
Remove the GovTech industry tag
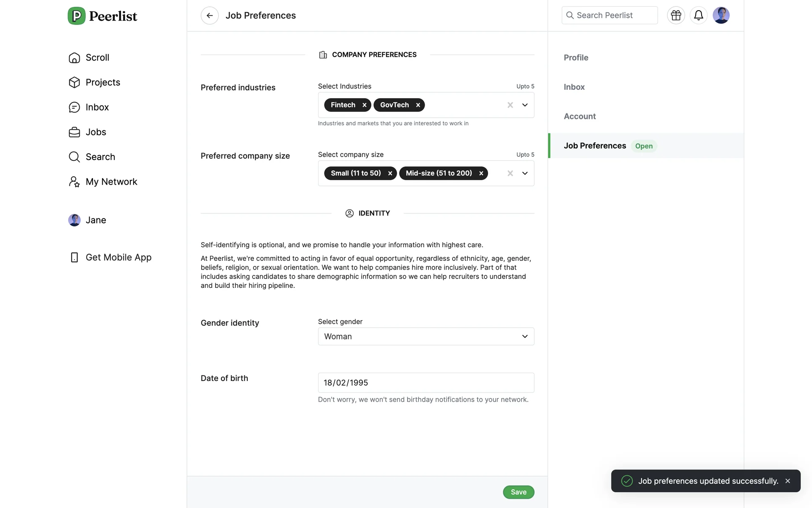[x=418, y=105]
